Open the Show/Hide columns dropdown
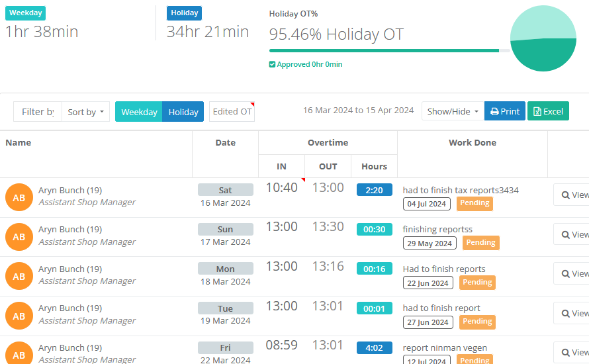The height and width of the screenshot is (364, 589). (452, 111)
